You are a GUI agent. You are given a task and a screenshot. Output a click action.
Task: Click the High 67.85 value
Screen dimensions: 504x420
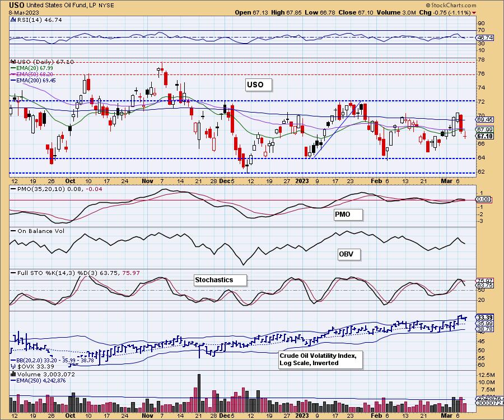(x=286, y=12)
